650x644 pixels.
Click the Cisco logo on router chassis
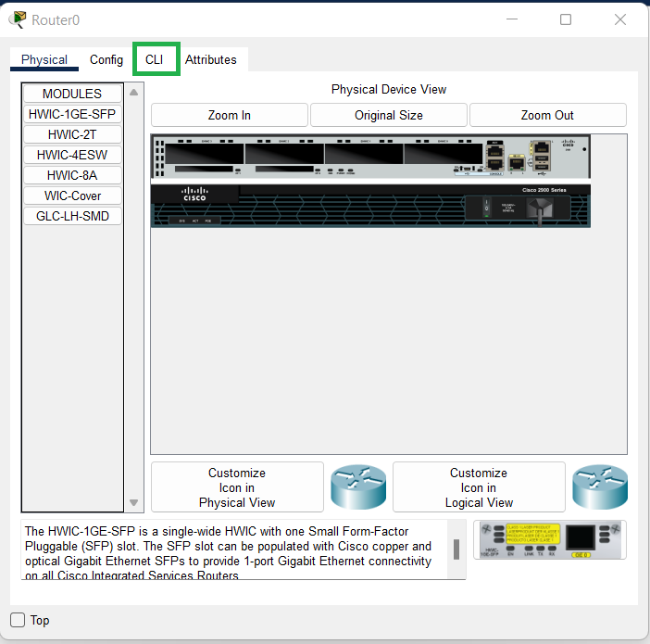coord(194,194)
